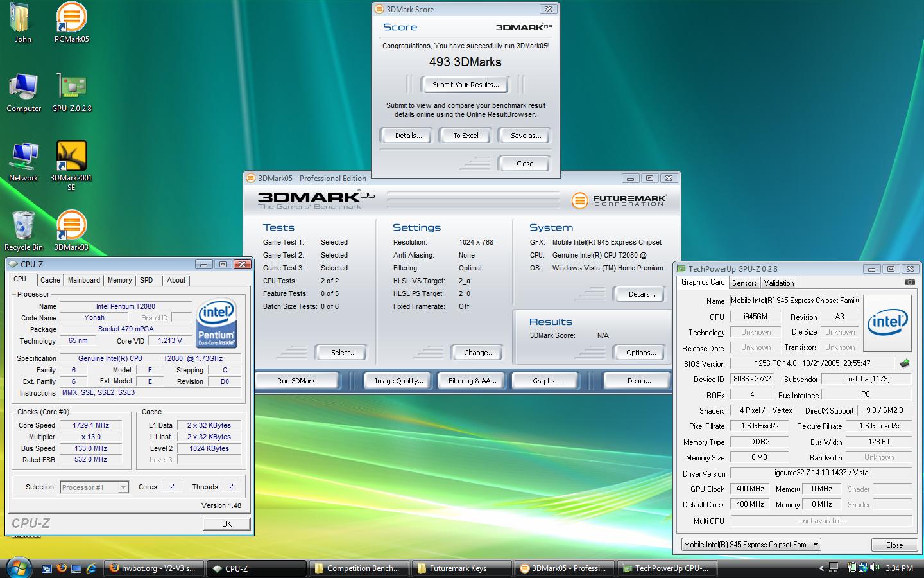Click To Excel button
This screenshot has width=924, height=578.
pos(466,136)
